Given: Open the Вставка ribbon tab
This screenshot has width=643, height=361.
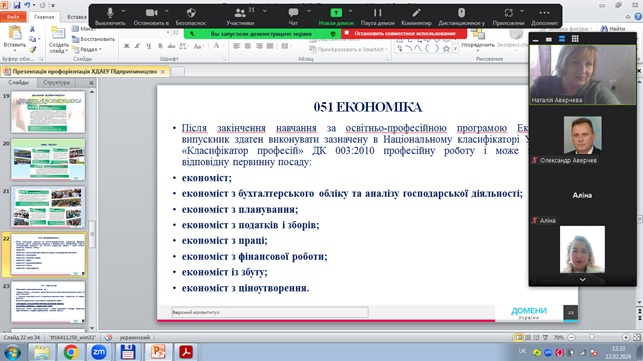Looking at the screenshot, I should [x=77, y=17].
